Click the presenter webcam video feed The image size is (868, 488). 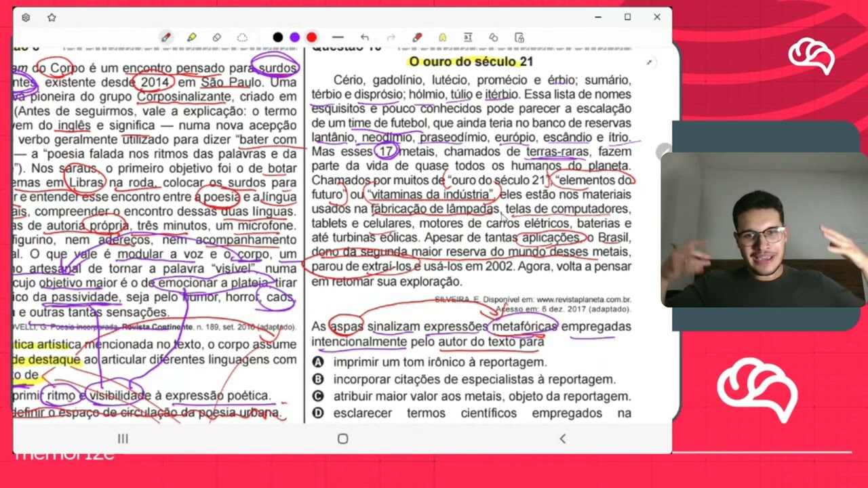click(x=764, y=230)
